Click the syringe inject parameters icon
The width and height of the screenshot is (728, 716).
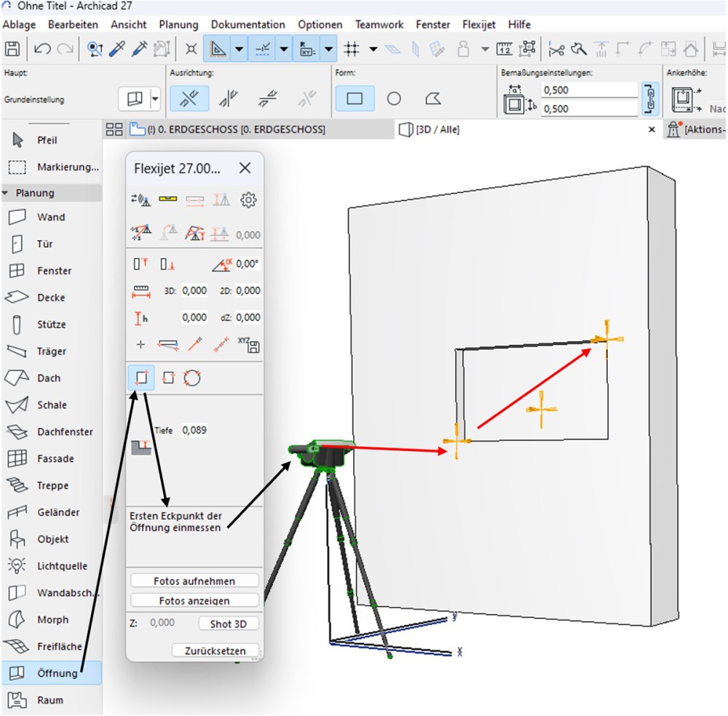click(139, 49)
